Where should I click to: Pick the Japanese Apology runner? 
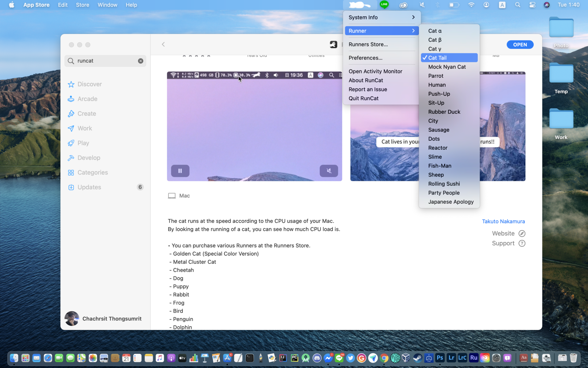[x=449, y=202]
